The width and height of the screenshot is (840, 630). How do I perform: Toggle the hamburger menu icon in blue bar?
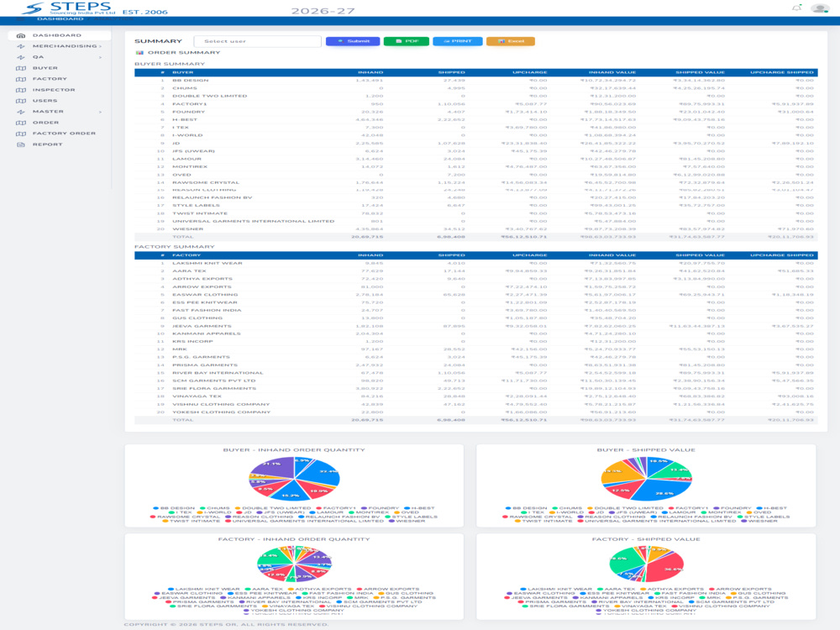pyautogui.click(x=21, y=19)
